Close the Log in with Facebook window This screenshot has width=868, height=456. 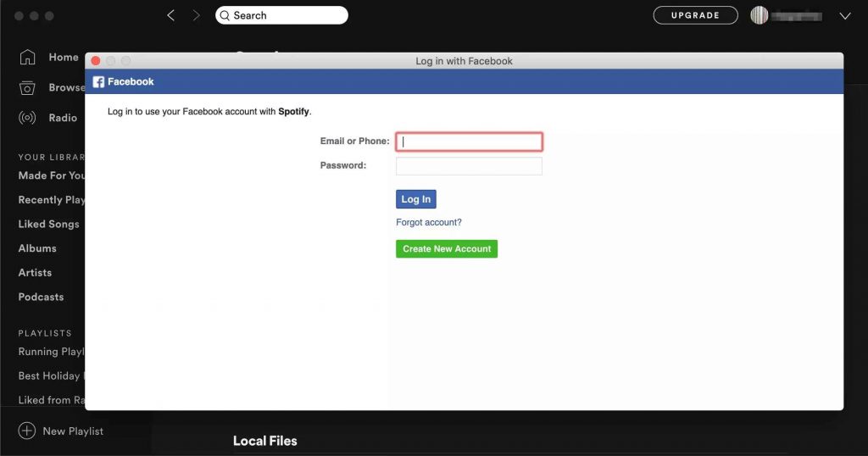pyautogui.click(x=96, y=61)
